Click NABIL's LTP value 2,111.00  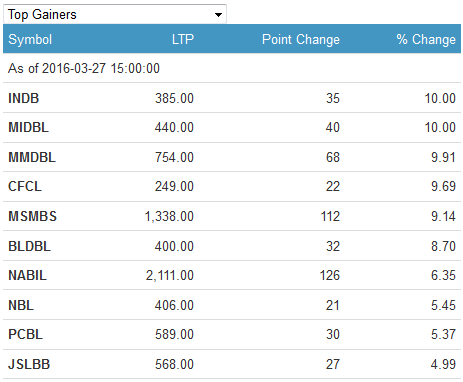[x=170, y=275]
